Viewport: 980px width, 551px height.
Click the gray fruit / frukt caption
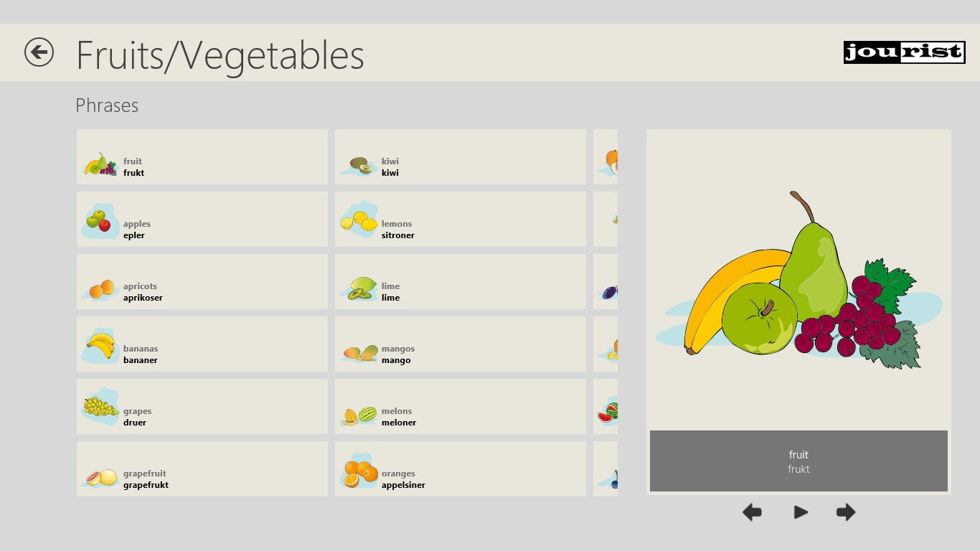click(798, 461)
